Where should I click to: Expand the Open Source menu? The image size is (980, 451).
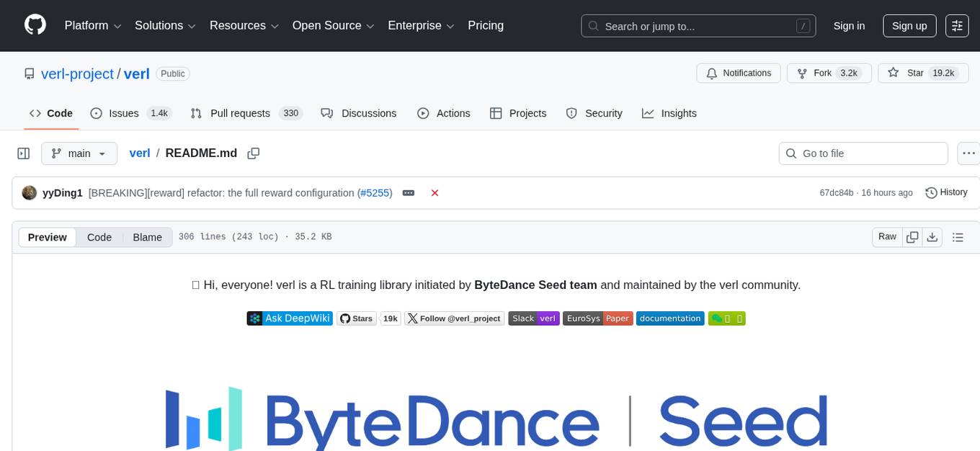tap(333, 26)
